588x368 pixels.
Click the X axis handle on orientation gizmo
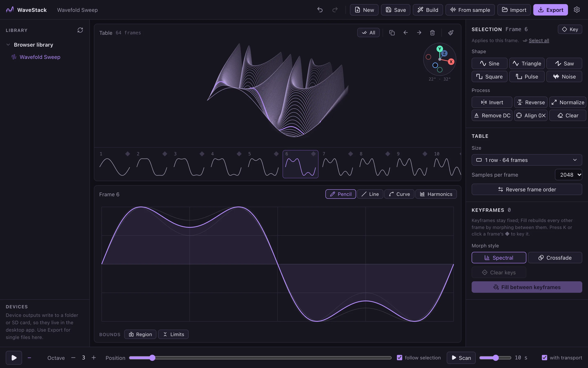point(451,62)
